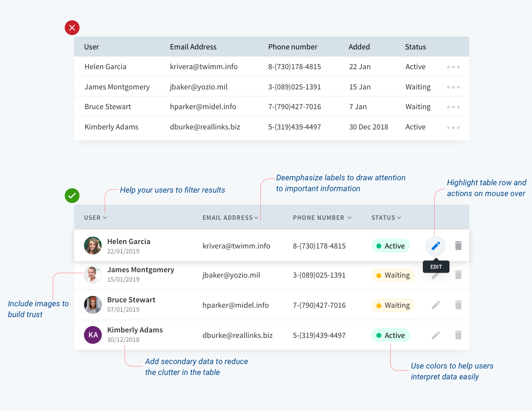Click the yellow Waiting badge for Bruce Stewart
Image resolution: width=532 pixels, height=411 pixels.
pyautogui.click(x=393, y=305)
